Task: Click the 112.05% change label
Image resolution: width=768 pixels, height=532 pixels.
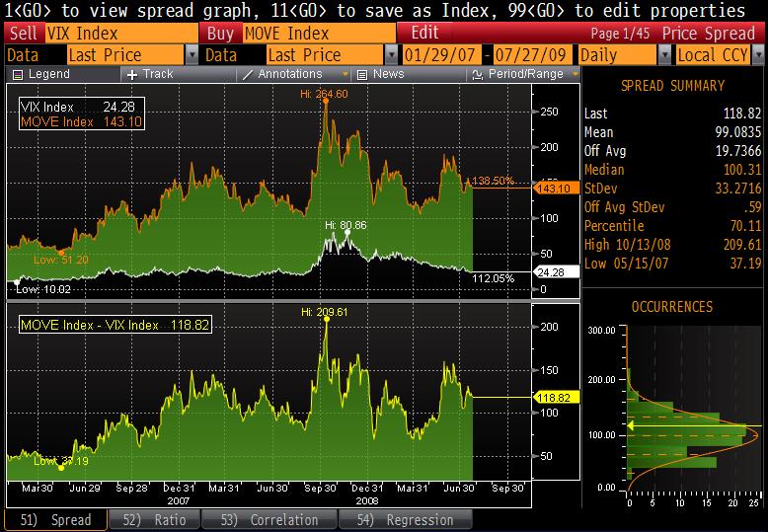Action: click(x=493, y=278)
